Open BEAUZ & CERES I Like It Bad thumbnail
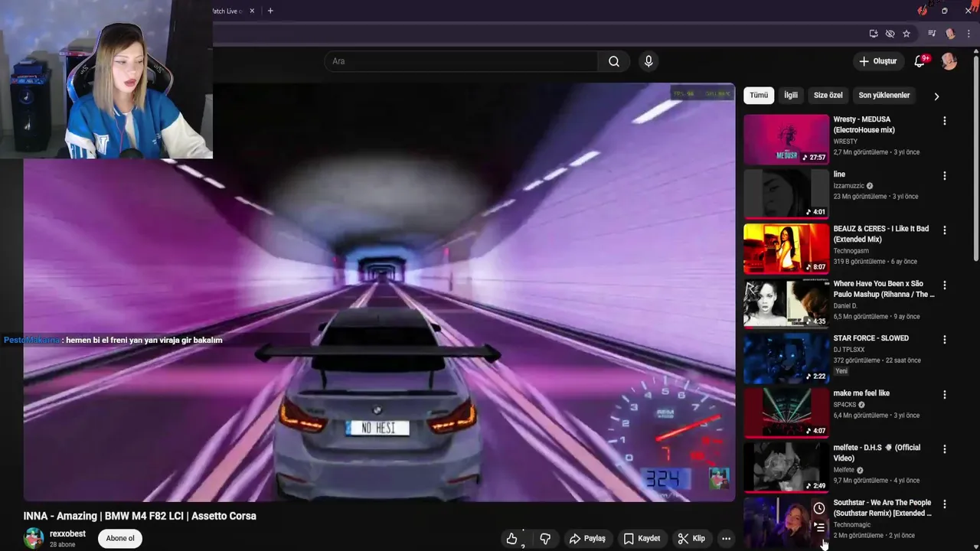The height and width of the screenshot is (551, 980). pyautogui.click(x=786, y=249)
